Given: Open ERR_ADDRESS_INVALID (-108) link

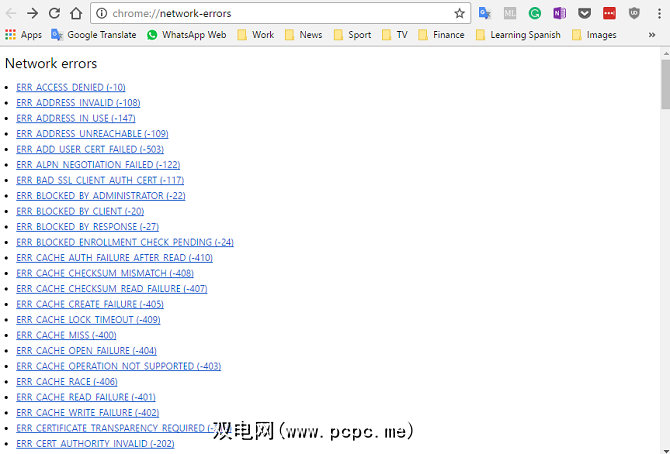Looking at the screenshot, I should [x=78, y=103].
